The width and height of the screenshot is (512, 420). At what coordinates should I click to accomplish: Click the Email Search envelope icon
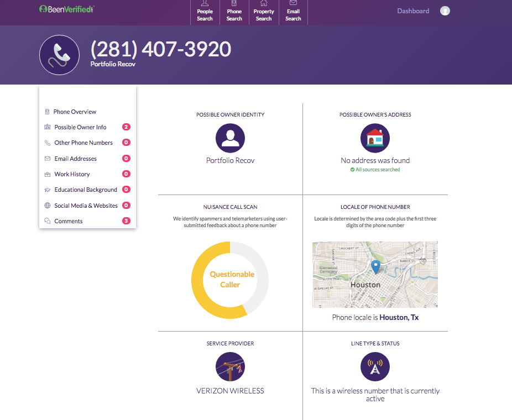[x=293, y=3]
